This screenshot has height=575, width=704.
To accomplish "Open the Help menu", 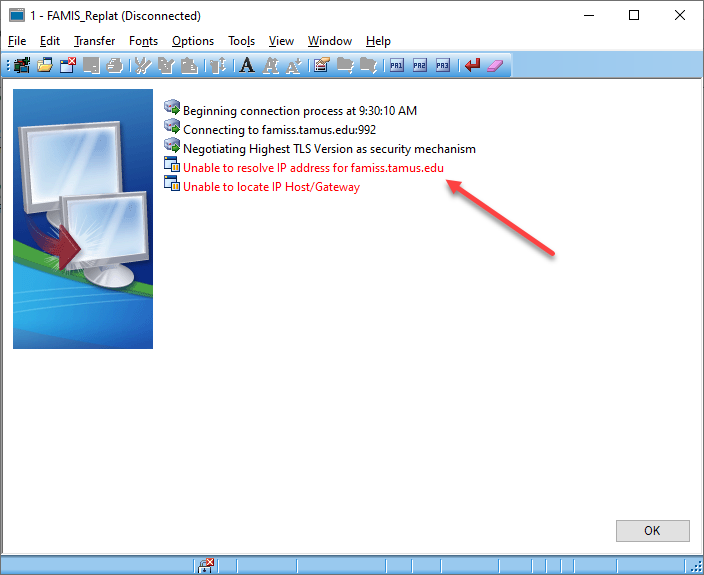I will [378, 41].
